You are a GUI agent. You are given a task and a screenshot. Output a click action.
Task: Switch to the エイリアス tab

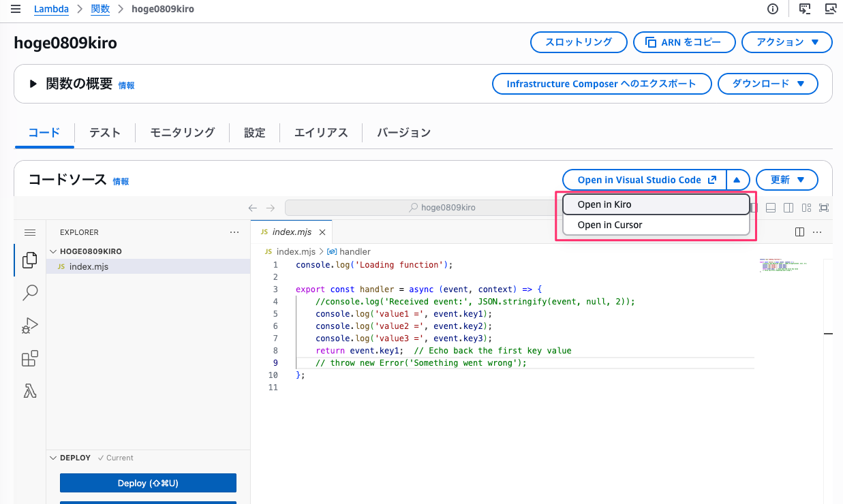click(321, 133)
